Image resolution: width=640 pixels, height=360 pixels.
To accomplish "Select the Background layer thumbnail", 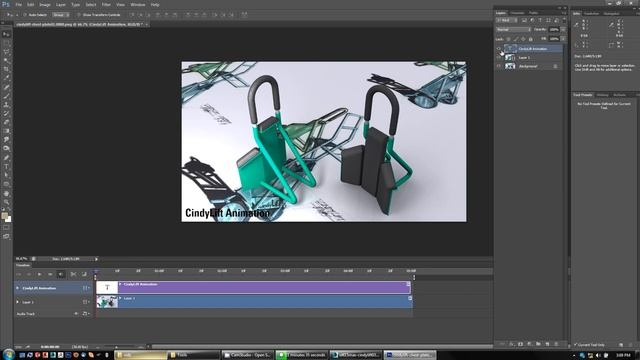I will point(510,66).
